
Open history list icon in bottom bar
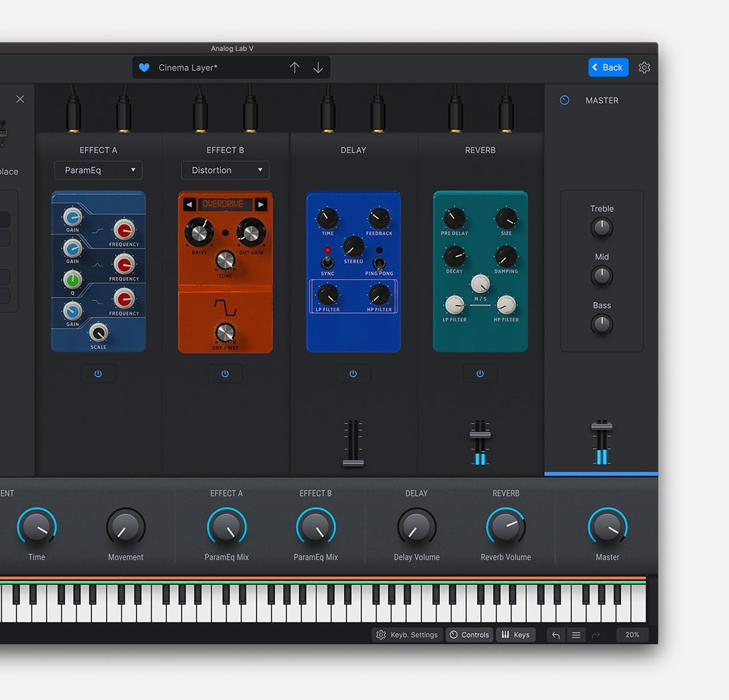(x=576, y=635)
